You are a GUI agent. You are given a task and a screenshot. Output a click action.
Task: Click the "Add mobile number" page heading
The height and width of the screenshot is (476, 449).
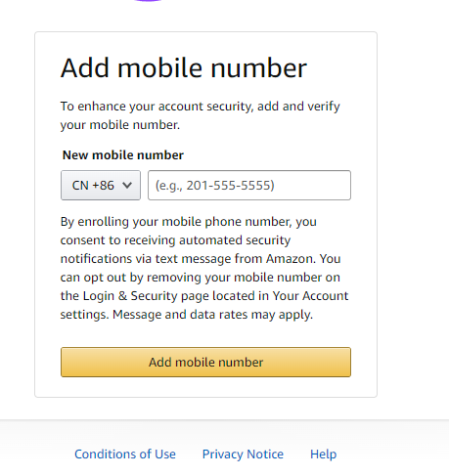tap(184, 68)
